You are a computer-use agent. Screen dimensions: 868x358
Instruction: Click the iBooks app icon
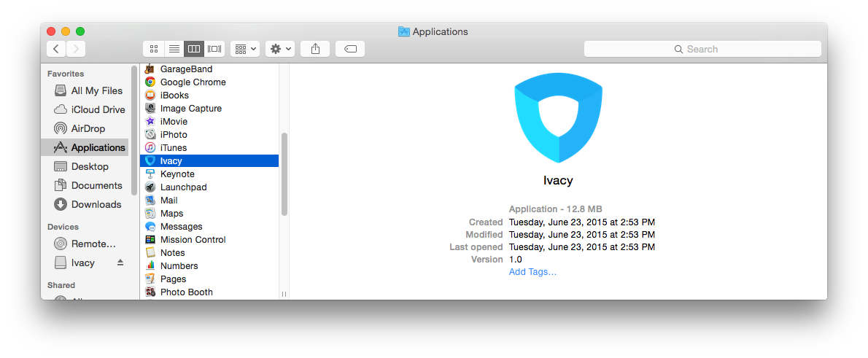point(150,96)
